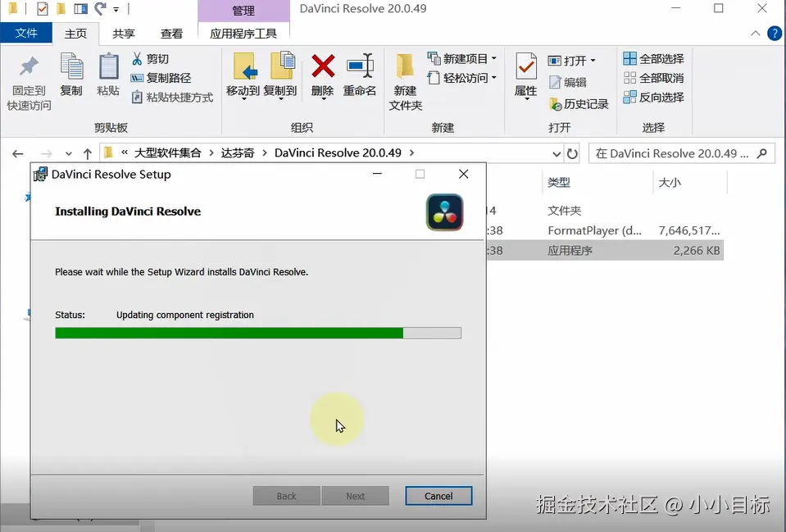Click the Rename (重命名) icon
This screenshot has width=786, height=532.
coord(360,66)
